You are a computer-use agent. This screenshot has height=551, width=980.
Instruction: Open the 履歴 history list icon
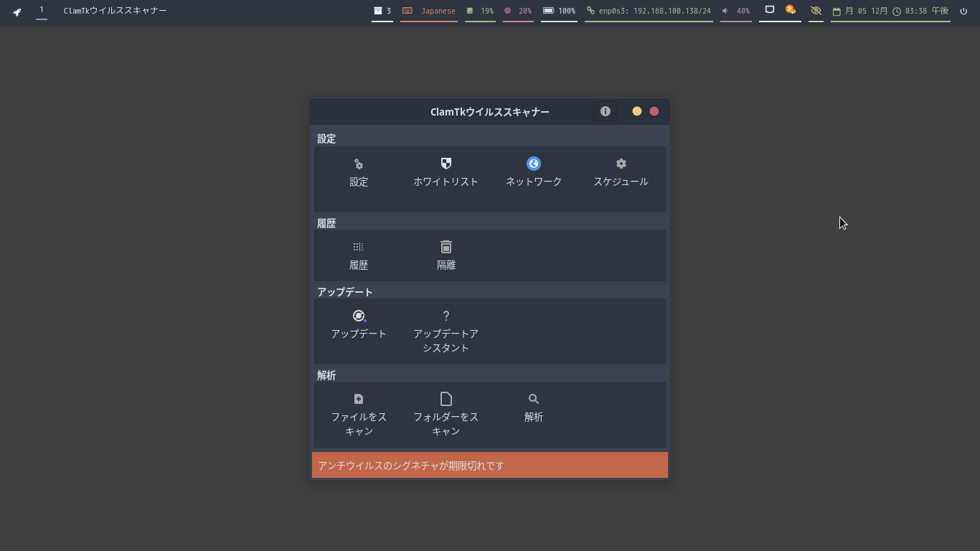(359, 247)
